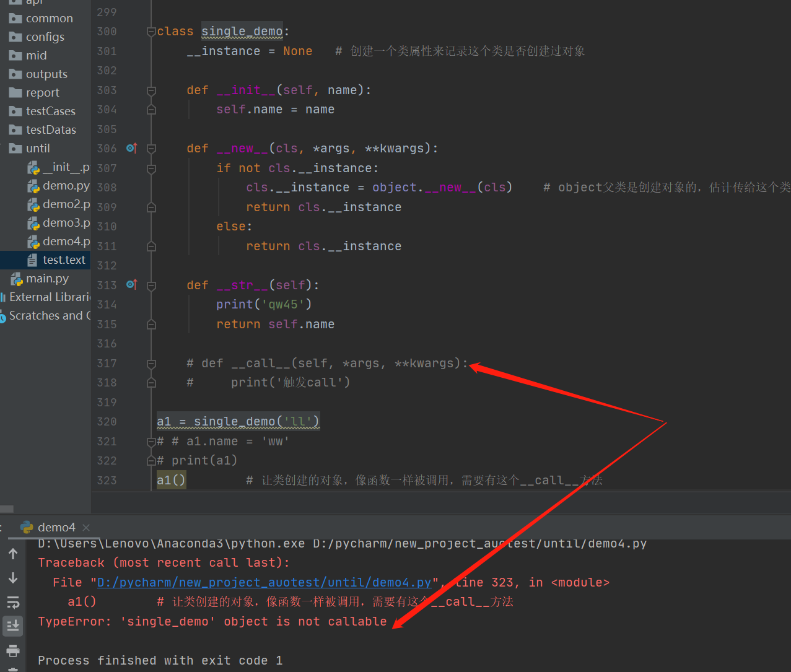This screenshot has width=791, height=672.
Task: Select __init__.py in the project tree
Action: pos(66,167)
